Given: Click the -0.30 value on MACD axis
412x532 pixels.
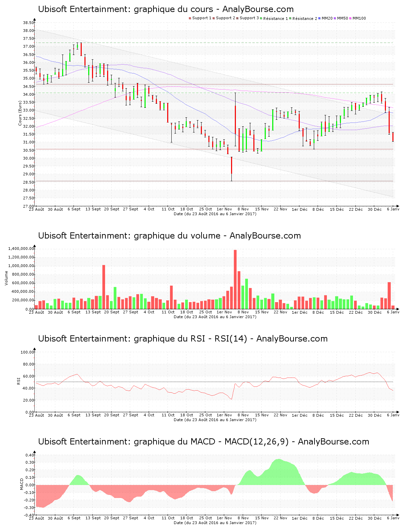Looking at the screenshot, I should [29, 508].
